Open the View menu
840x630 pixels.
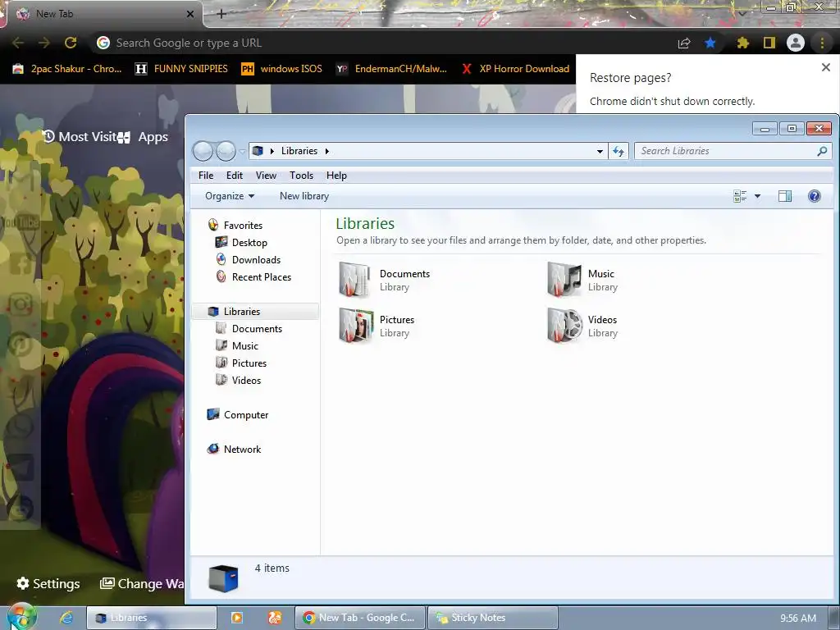tap(266, 176)
